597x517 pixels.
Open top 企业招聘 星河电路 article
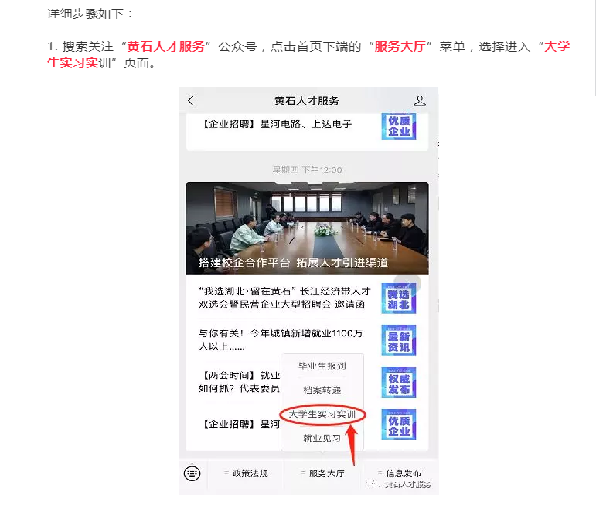(278, 124)
